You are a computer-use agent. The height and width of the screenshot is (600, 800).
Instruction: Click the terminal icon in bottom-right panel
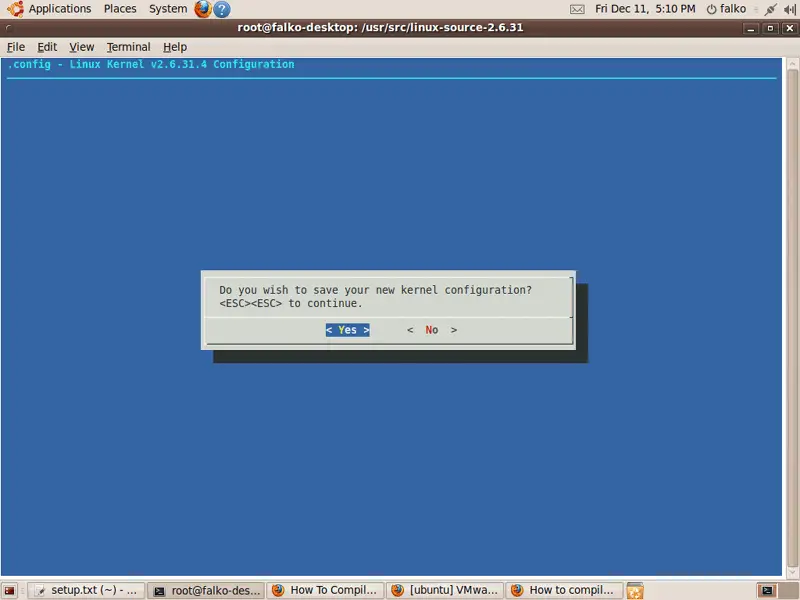coord(767,591)
